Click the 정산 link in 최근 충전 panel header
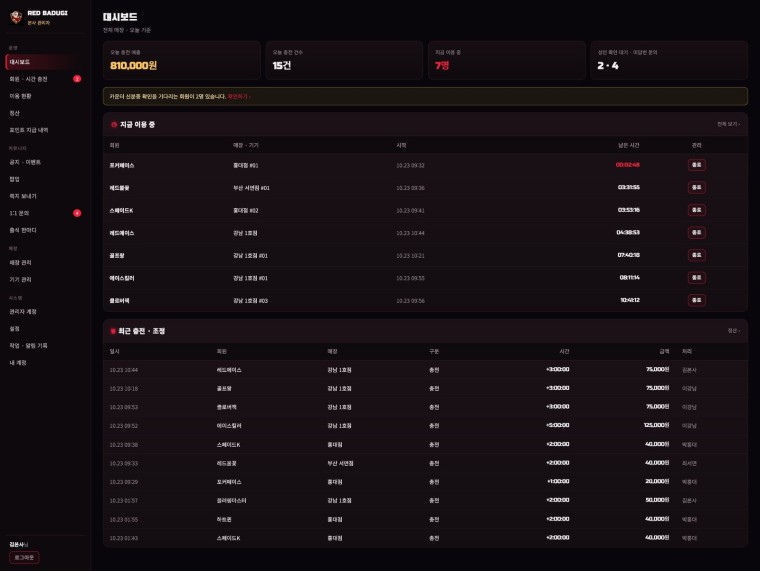The width and height of the screenshot is (760, 571). tap(733, 331)
